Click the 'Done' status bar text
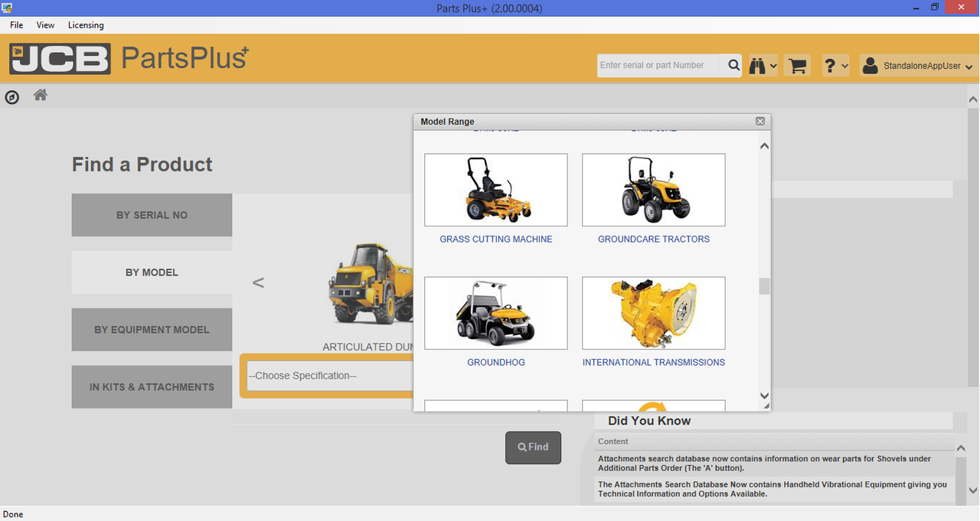The image size is (980, 521). point(13,514)
